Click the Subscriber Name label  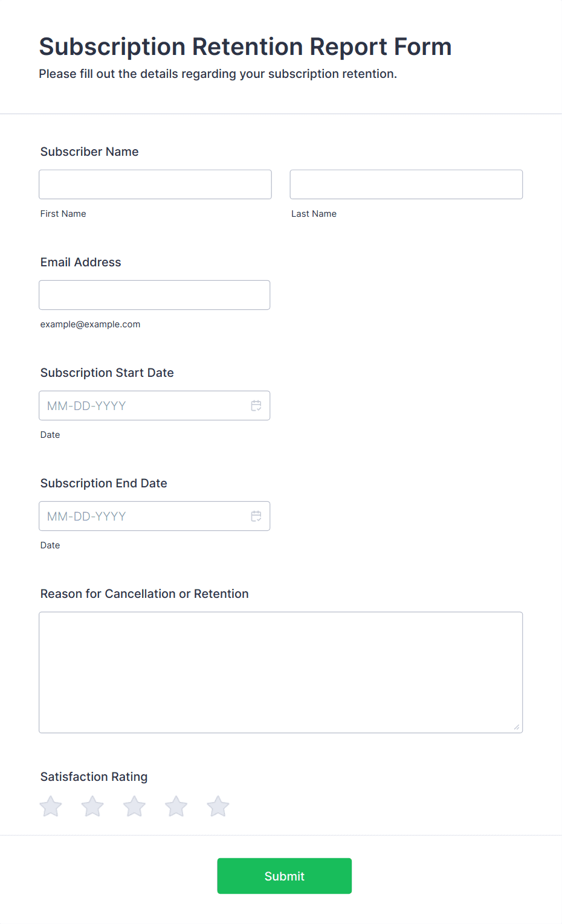tap(89, 152)
